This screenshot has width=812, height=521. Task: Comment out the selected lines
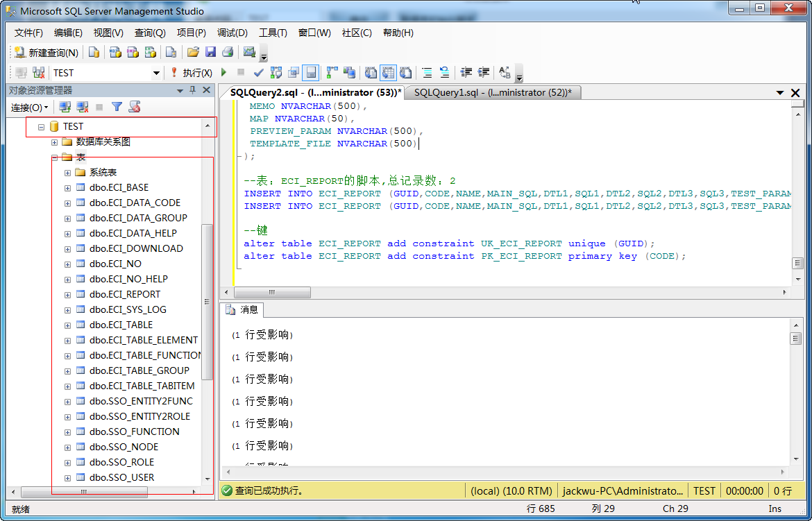(x=428, y=73)
